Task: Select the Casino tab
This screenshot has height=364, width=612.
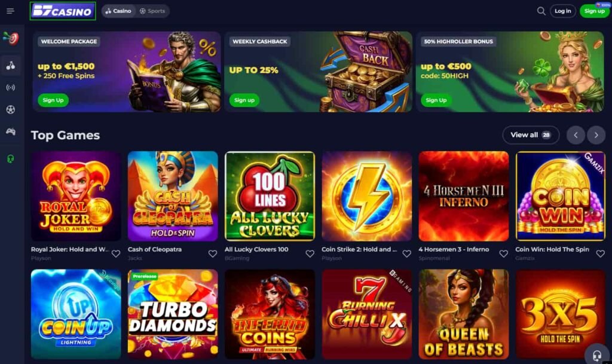Action: [118, 11]
